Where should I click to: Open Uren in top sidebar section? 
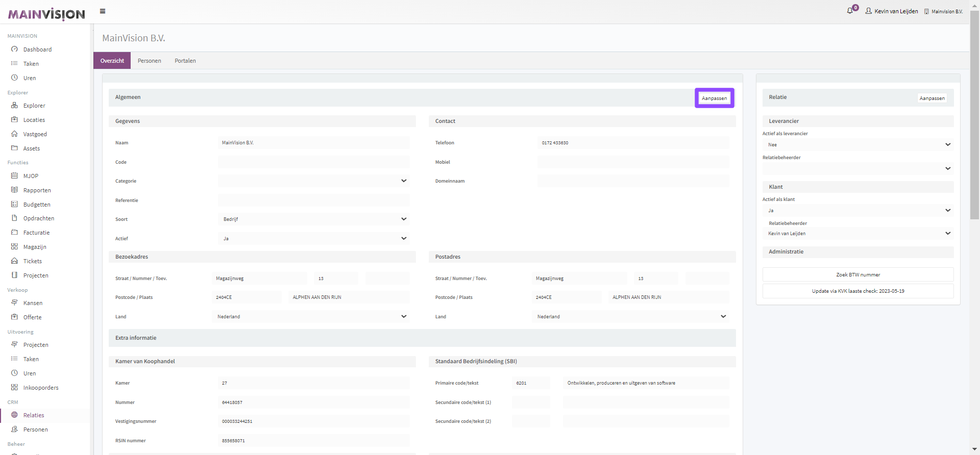(x=30, y=78)
